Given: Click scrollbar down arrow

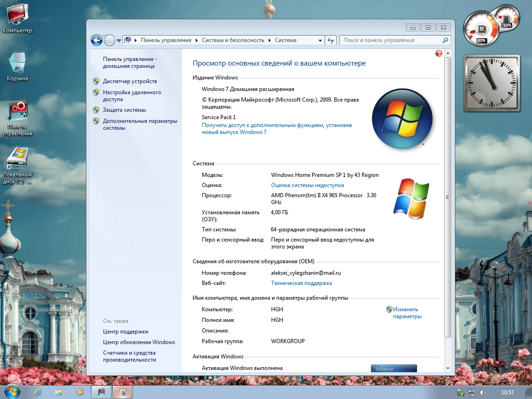Looking at the screenshot, I should click(x=448, y=369).
